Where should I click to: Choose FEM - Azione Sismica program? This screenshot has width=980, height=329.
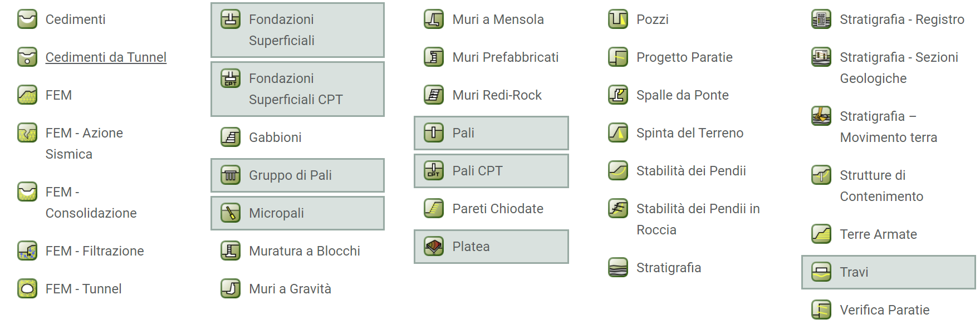[x=84, y=144]
